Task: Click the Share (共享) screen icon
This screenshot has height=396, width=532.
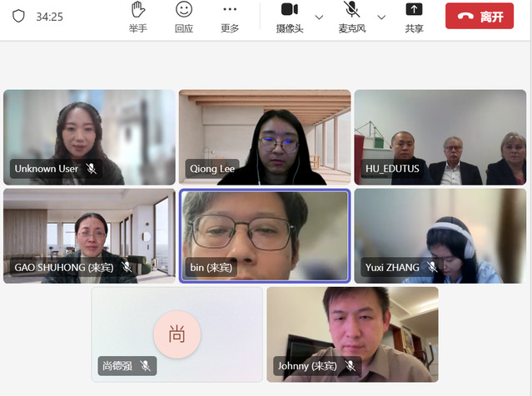Action: pyautogui.click(x=414, y=11)
